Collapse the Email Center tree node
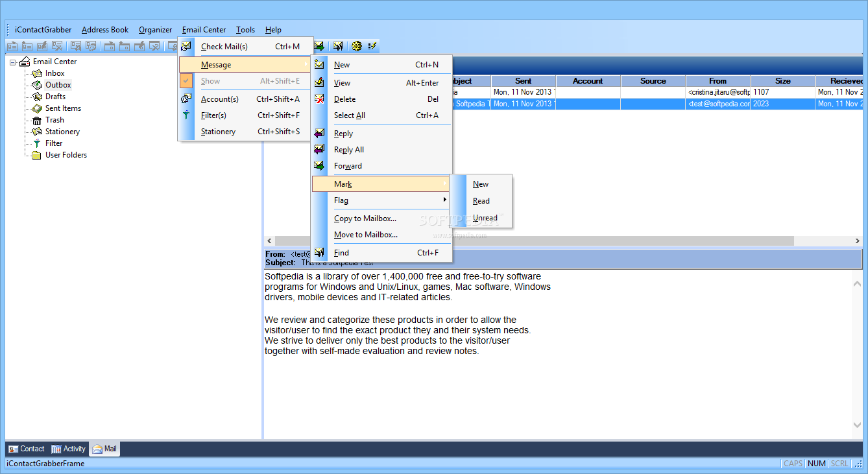868x474 pixels. [x=12, y=62]
